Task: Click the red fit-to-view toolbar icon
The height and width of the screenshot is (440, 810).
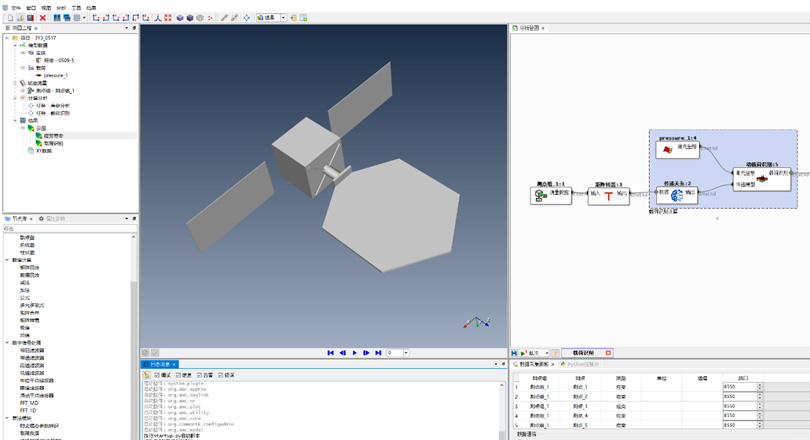Action: click(168, 18)
